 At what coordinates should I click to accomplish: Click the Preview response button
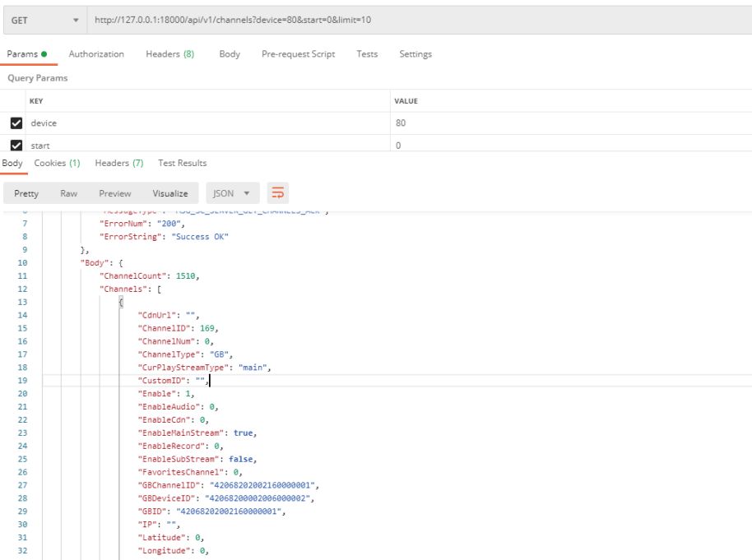[x=114, y=193]
